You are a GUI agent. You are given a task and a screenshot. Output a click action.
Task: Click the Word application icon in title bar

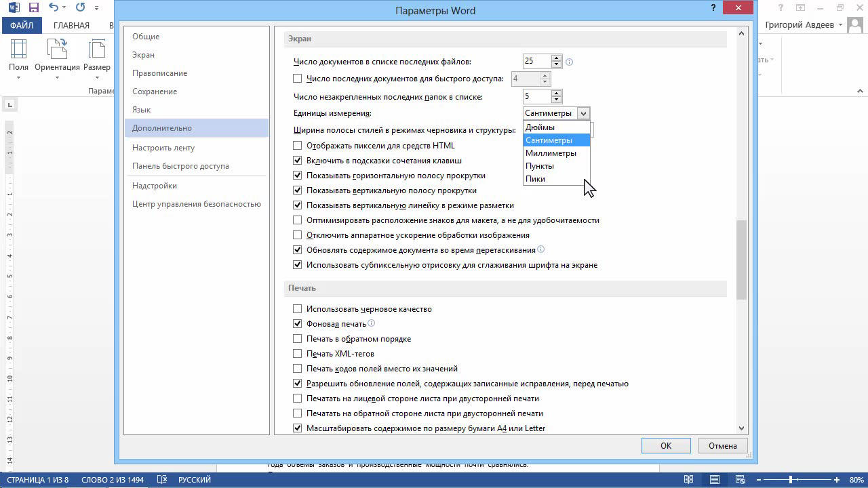(x=12, y=8)
